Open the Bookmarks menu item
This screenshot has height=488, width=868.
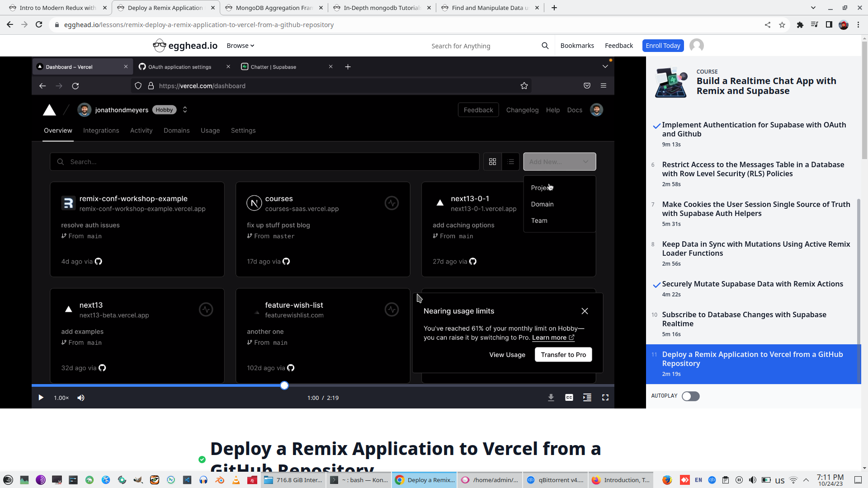click(577, 46)
